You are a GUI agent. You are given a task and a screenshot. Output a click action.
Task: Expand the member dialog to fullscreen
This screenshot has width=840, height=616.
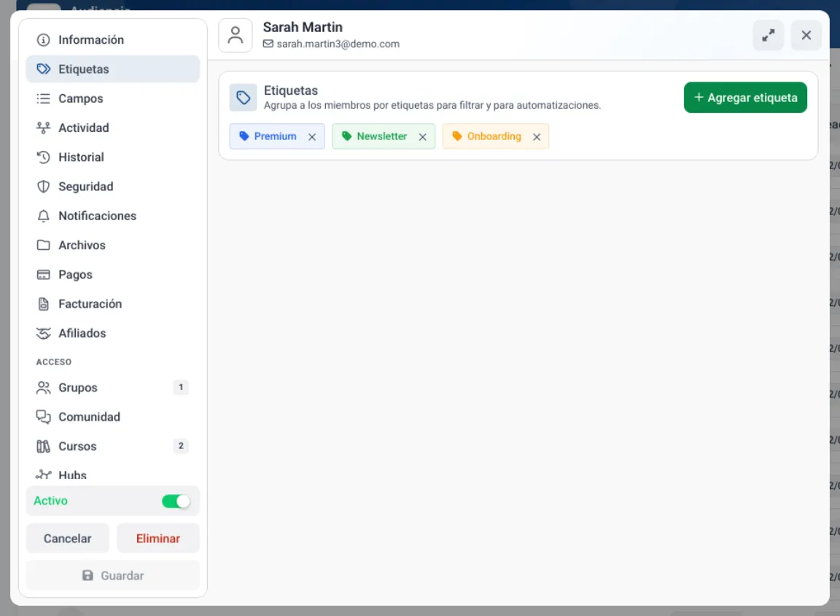click(769, 35)
